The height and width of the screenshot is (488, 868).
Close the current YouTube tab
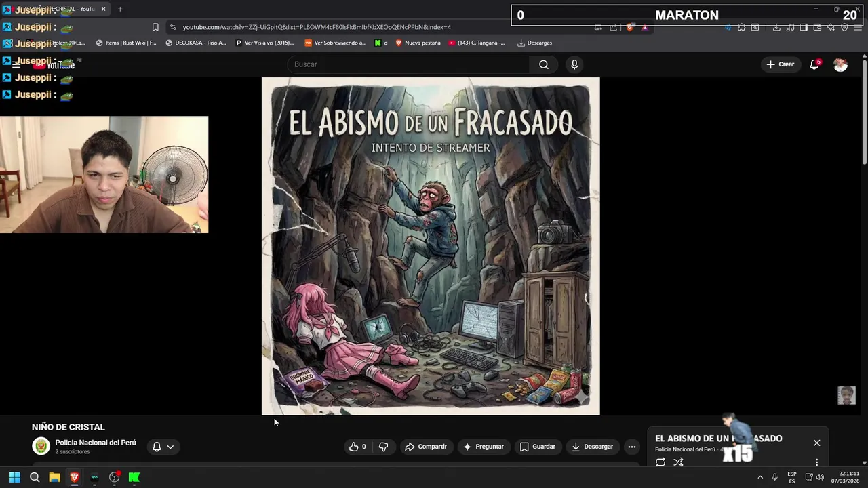tap(103, 9)
